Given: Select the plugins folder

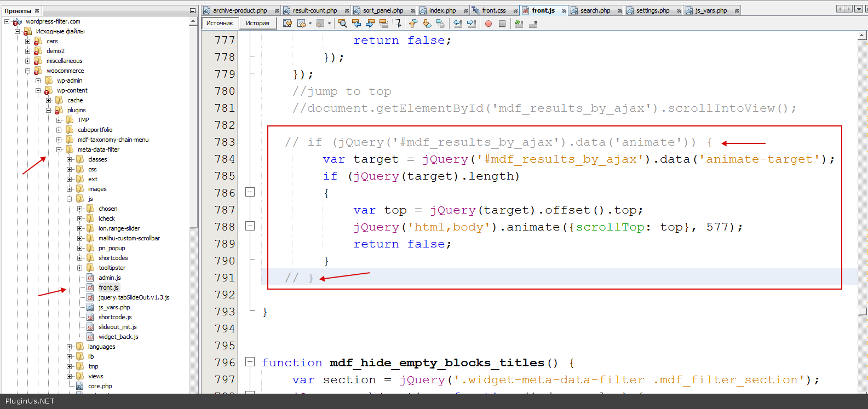Looking at the screenshot, I should pyautogui.click(x=77, y=110).
